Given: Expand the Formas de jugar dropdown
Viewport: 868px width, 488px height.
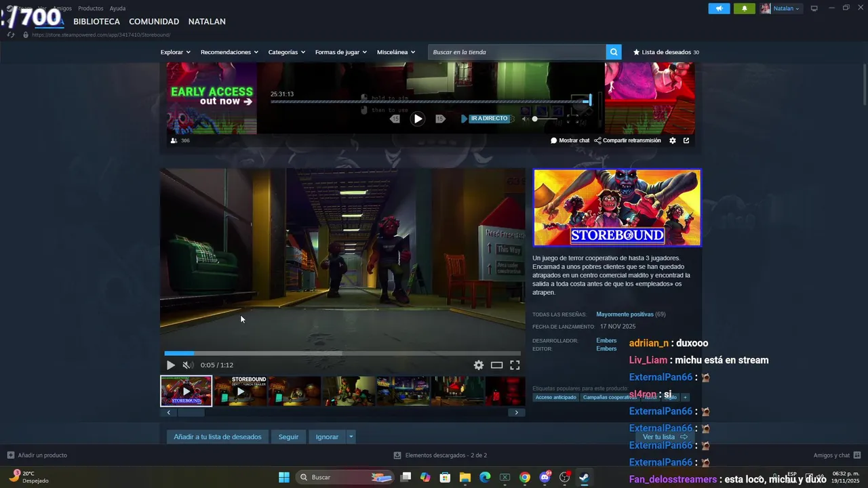Looking at the screenshot, I should (x=340, y=52).
